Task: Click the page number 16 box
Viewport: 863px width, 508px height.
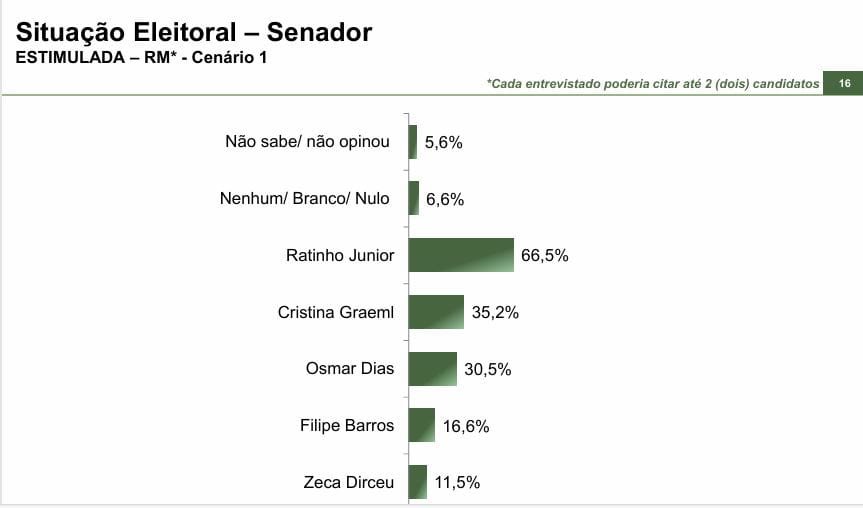Action: (844, 83)
